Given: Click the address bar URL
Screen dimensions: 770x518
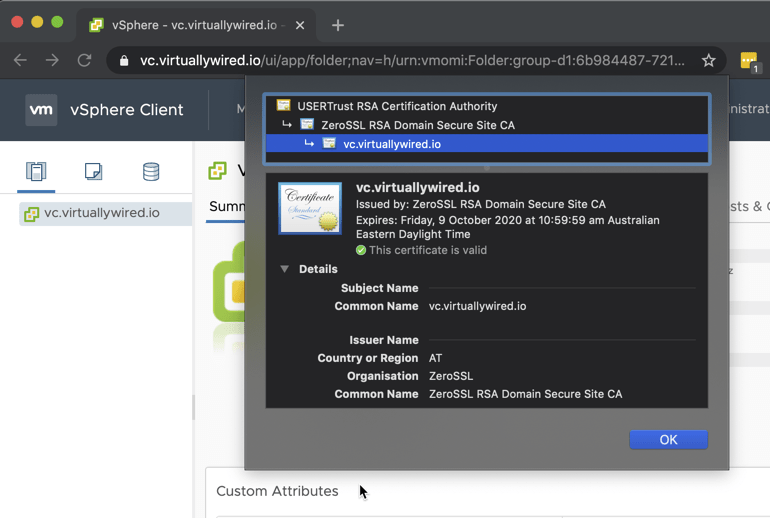Looking at the screenshot, I should point(412,60).
